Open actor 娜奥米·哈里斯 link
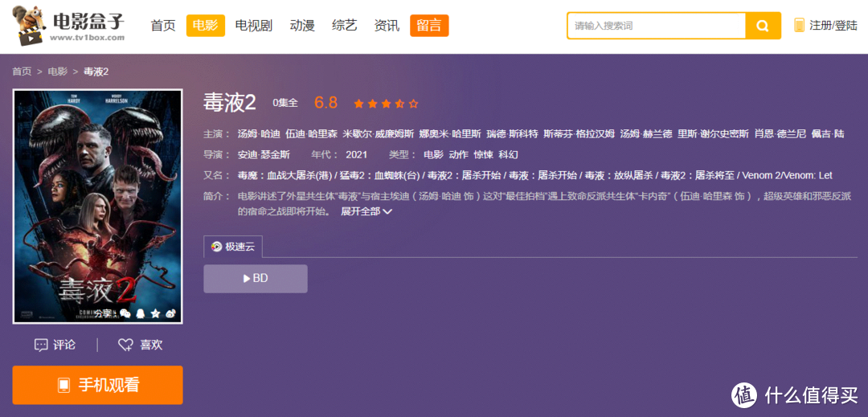This screenshot has width=868, height=417. coord(450,134)
